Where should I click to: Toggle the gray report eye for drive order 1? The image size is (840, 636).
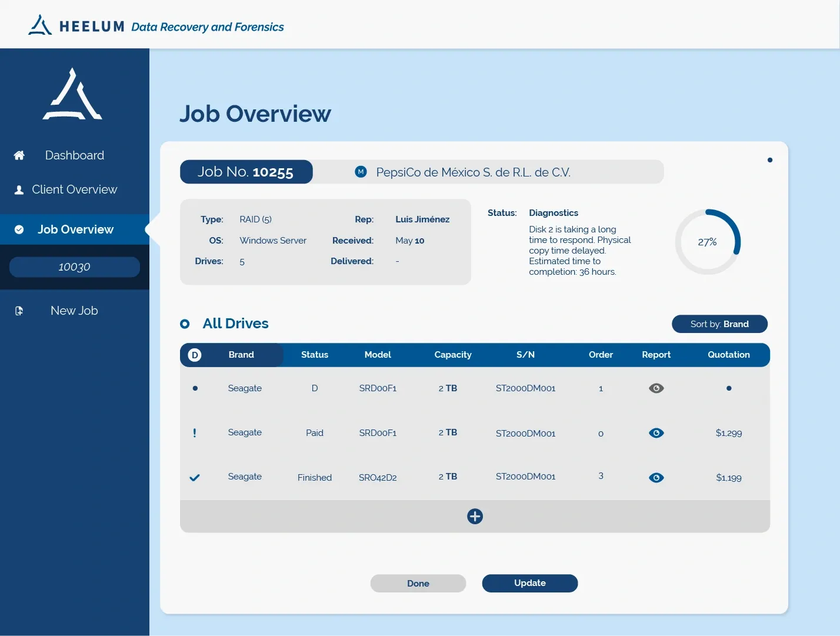[x=656, y=388]
